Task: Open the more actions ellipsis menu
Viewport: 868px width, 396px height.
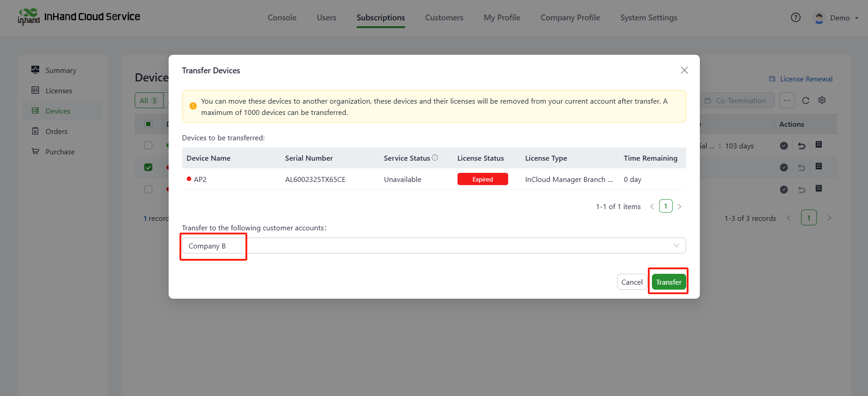Action: pyautogui.click(x=787, y=100)
